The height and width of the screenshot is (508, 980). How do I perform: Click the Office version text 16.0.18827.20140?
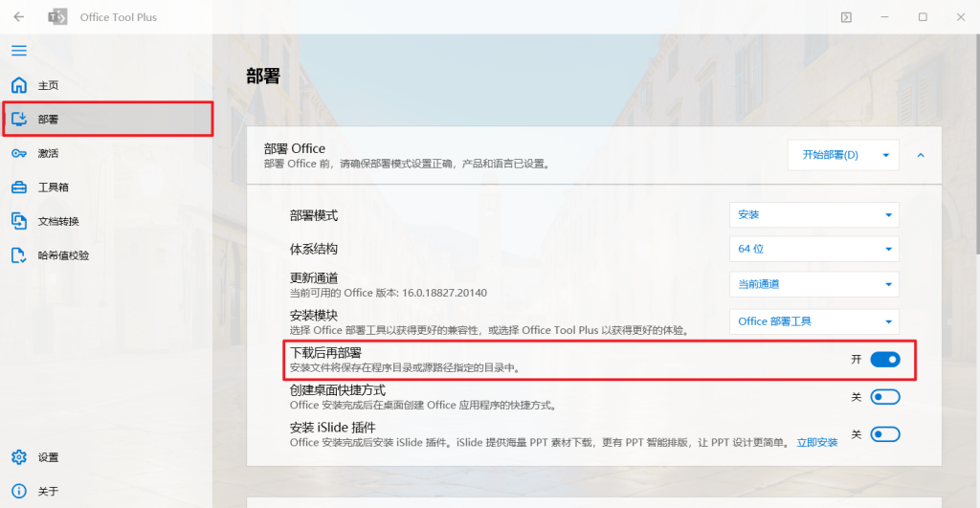[x=444, y=293]
